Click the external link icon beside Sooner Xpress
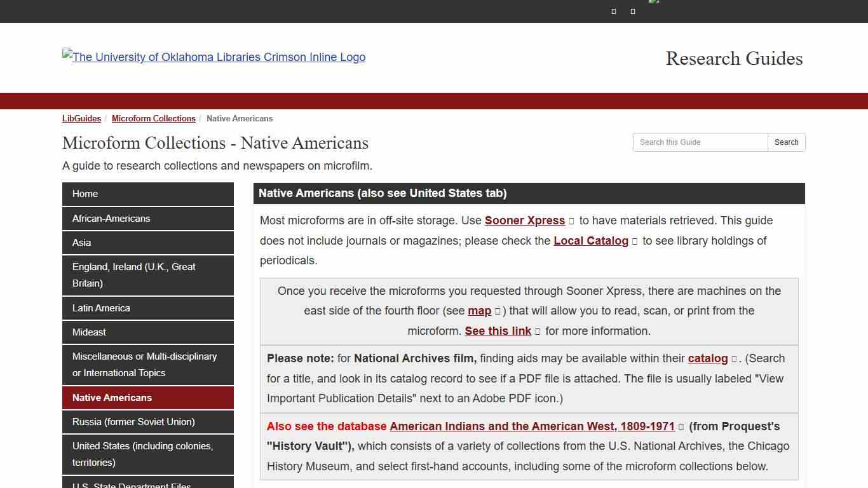This screenshot has height=488, width=868. pos(571,220)
